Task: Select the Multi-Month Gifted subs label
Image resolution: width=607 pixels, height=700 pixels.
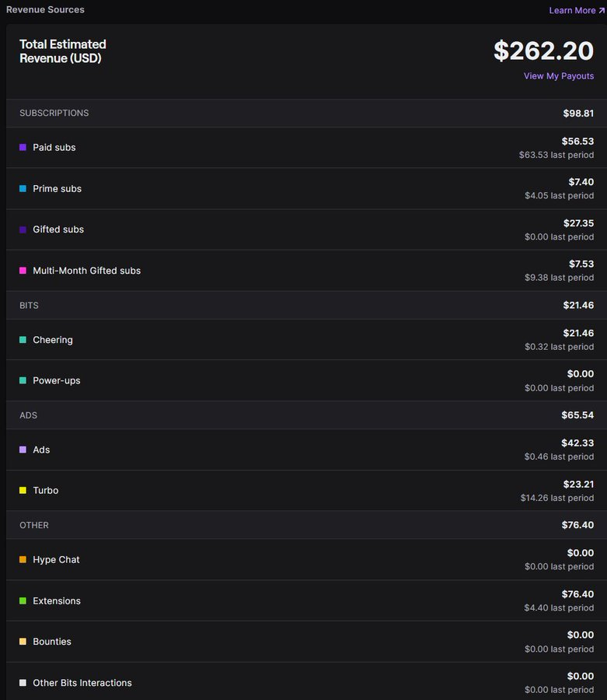Action: point(86,271)
